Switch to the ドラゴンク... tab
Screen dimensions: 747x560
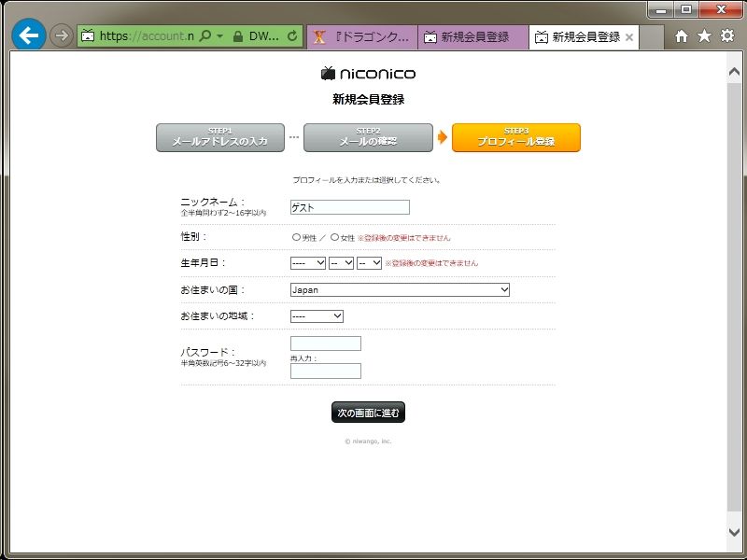tap(362, 36)
